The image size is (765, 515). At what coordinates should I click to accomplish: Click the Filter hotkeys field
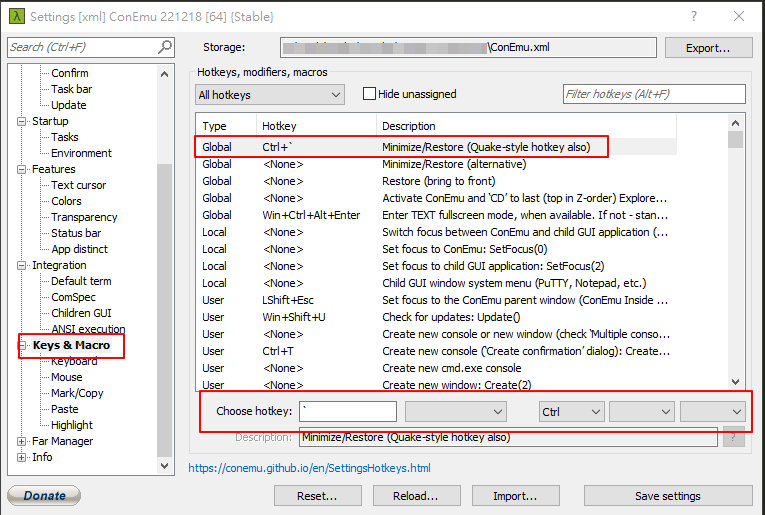654,94
